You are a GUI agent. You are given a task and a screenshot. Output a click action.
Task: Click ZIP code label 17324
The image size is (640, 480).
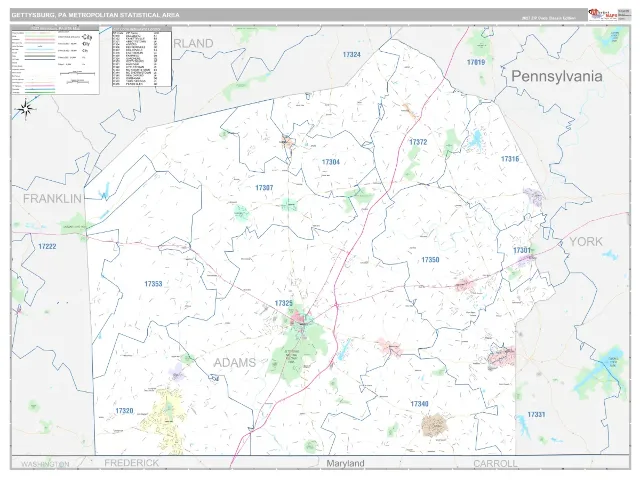click(351, 54)
